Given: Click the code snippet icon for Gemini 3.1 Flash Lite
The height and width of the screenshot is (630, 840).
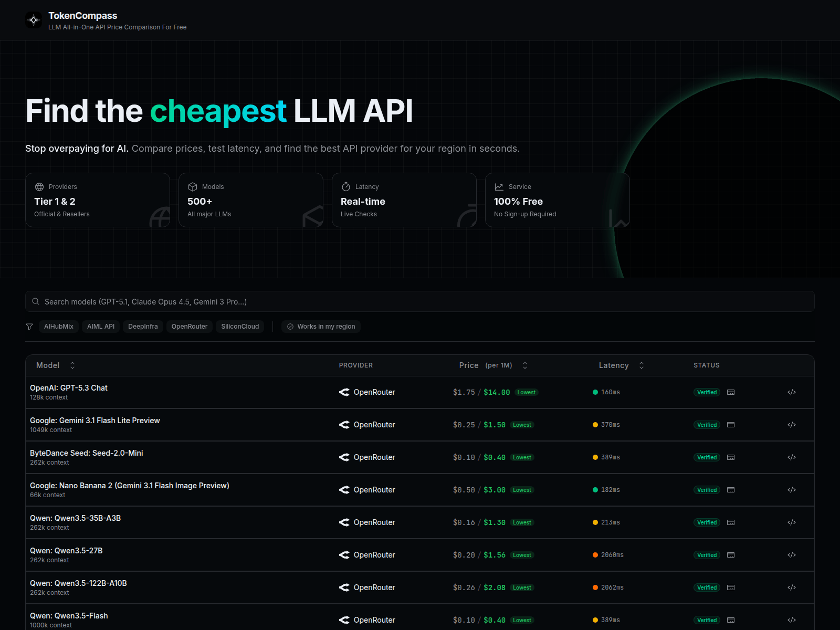Looking at the screenshot, I should point(791,425).
